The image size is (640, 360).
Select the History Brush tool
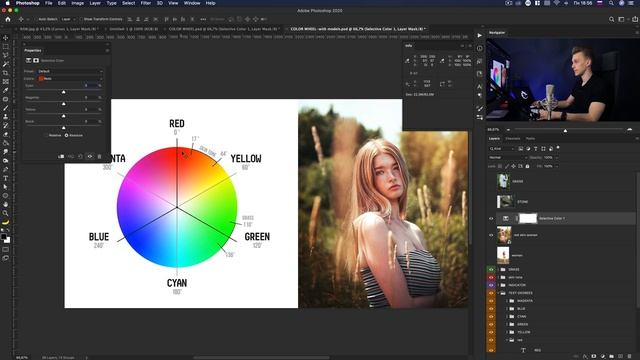point(6,125)
